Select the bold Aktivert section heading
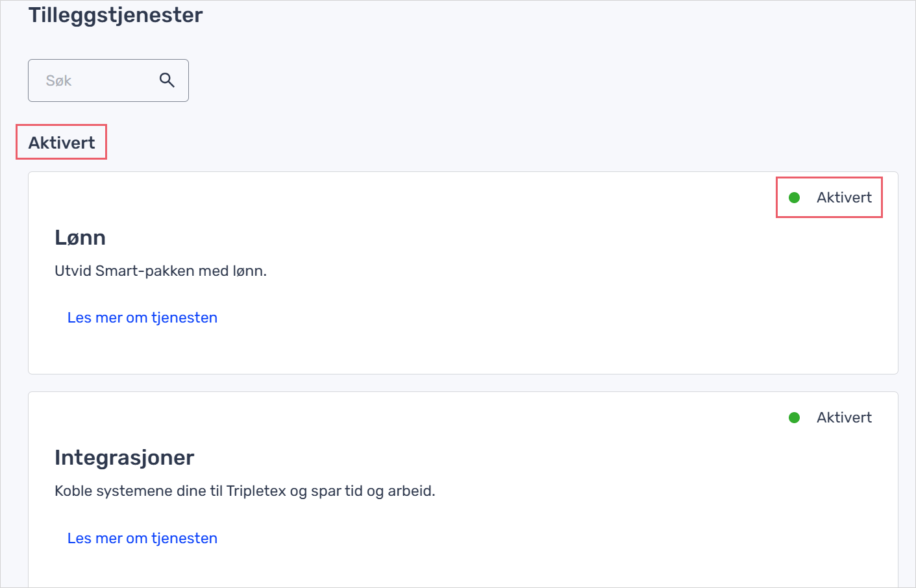This screenshot has height=588, width=916. pyautogui.click(x=62, y=143)
